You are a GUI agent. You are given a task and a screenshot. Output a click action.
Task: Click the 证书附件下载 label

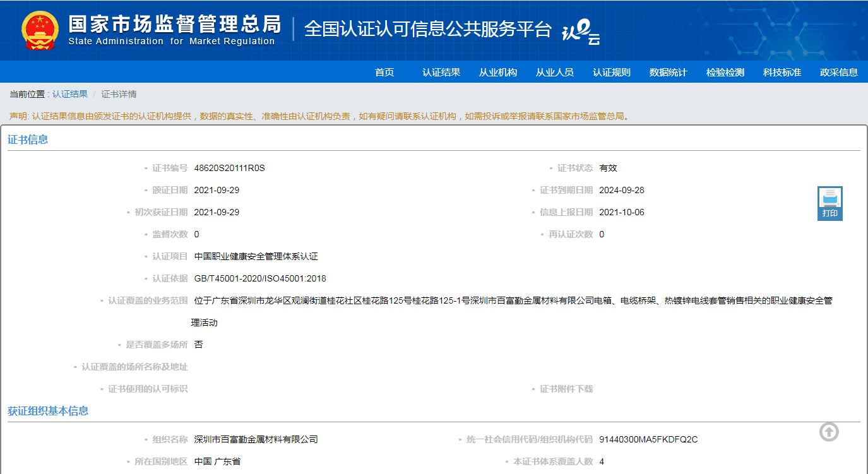[566, 389]
